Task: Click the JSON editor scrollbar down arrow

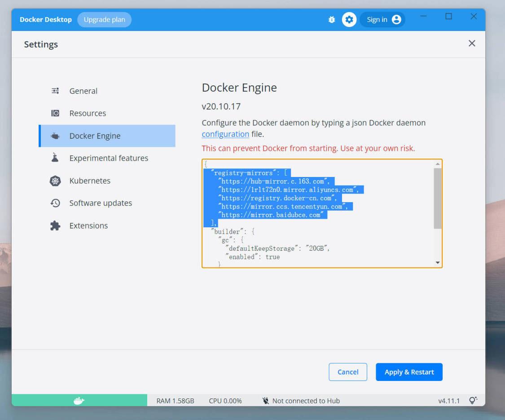Action: 438,263
